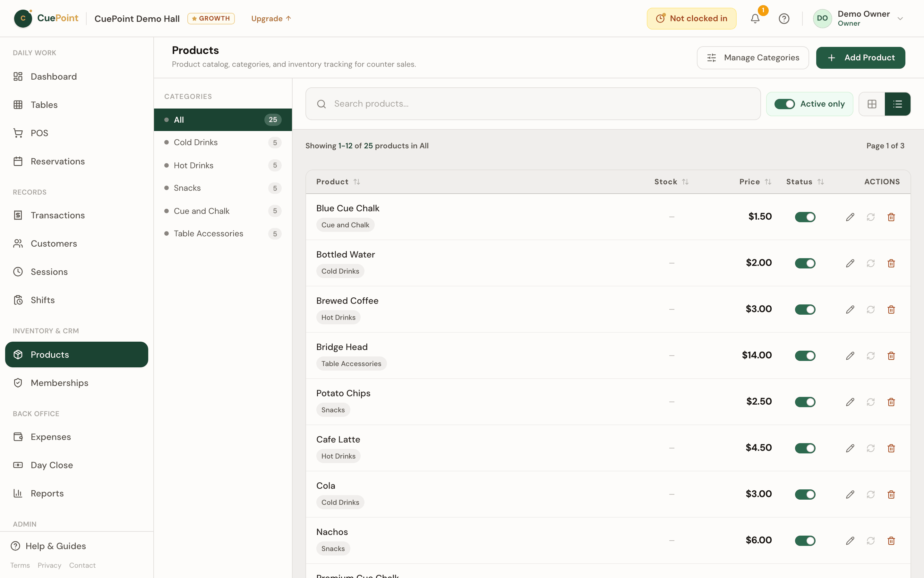Toggle Cola status switch

click(805, 495)
